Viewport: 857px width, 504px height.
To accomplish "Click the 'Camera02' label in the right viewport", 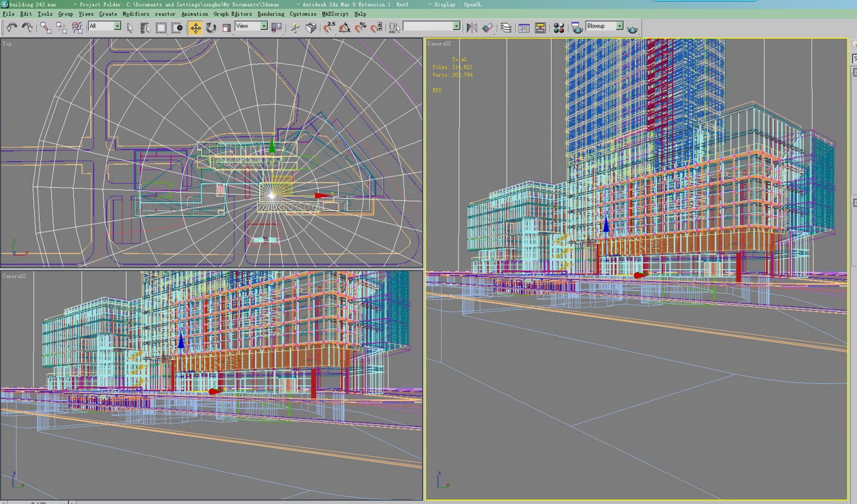I will (x=439, y=43).
